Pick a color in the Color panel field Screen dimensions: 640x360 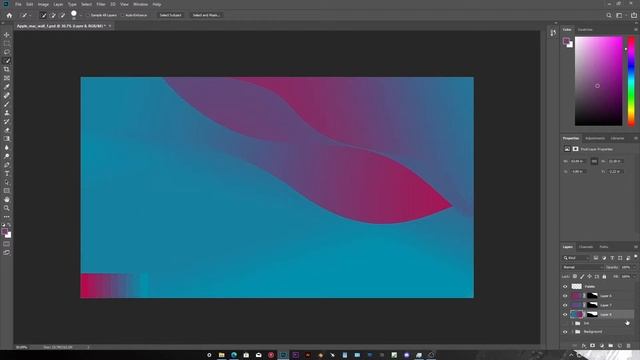[x=598, y=81]
